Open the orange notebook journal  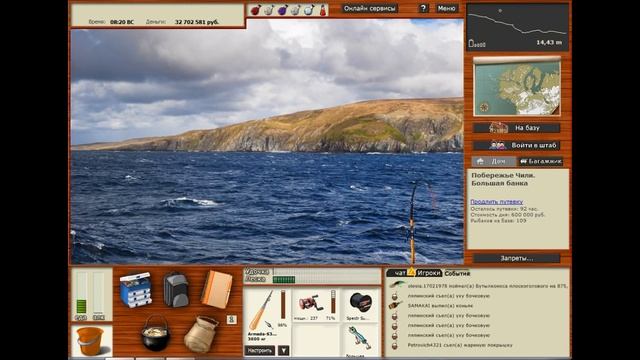click(x=216, y=289)
